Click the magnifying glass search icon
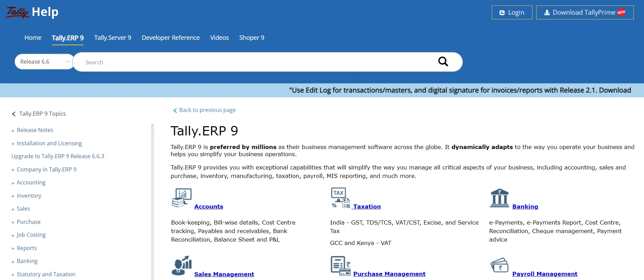644x280 pixels. pos(443,62)
